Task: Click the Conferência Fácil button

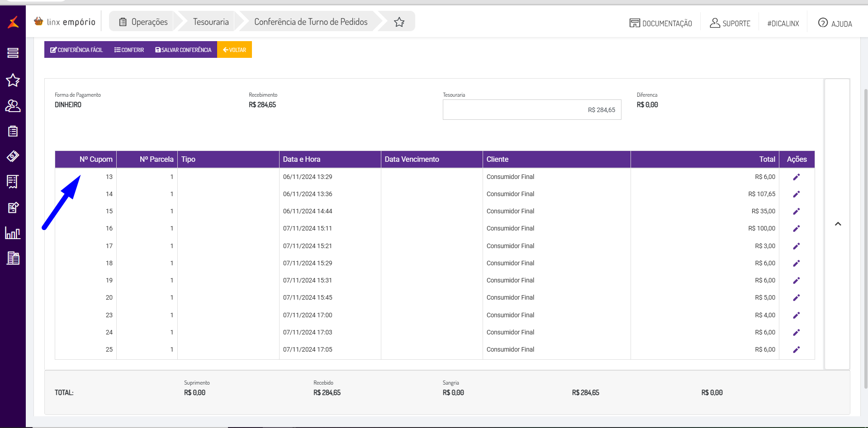Action: click(x=76, y=50)
